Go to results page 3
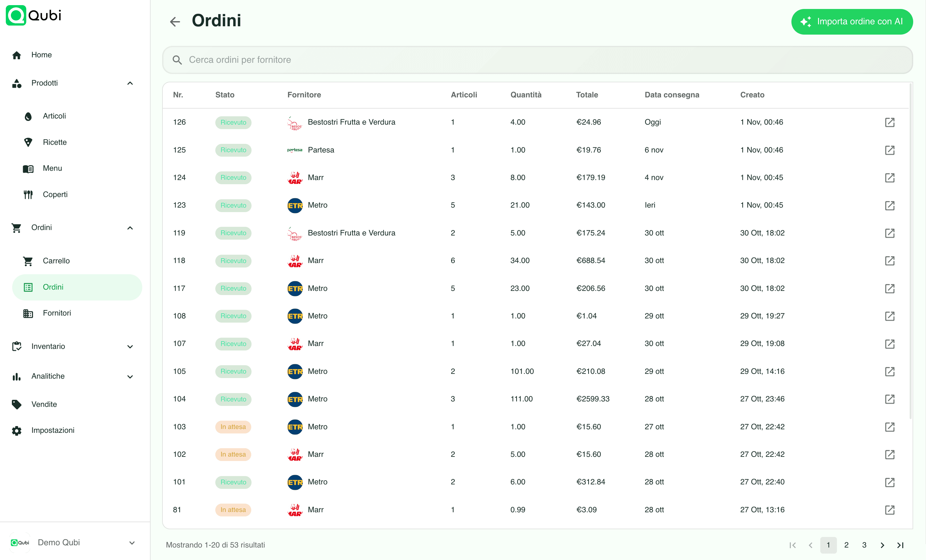Viewport: 926px width, 560px height. click(864, 545)
